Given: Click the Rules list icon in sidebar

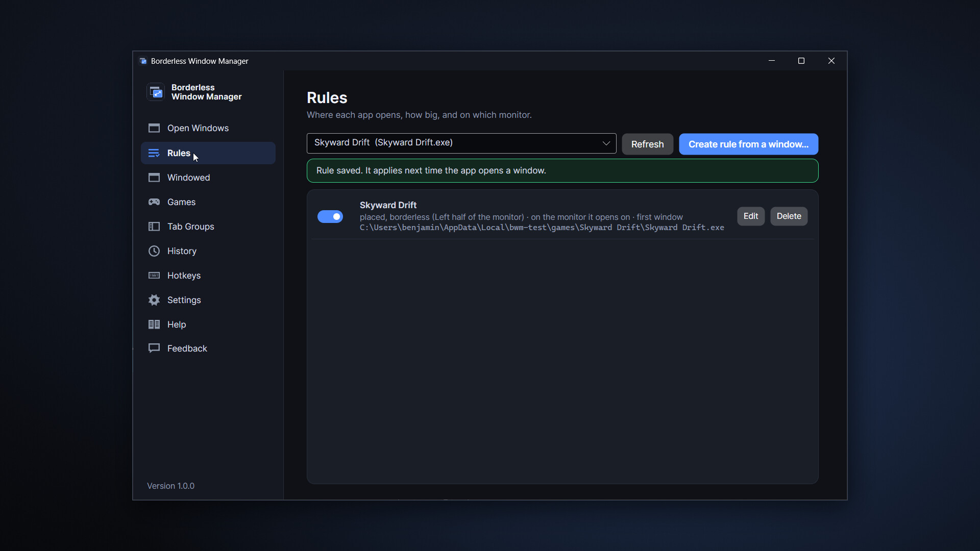Looking at the screenshot, I should click(154, 153).
